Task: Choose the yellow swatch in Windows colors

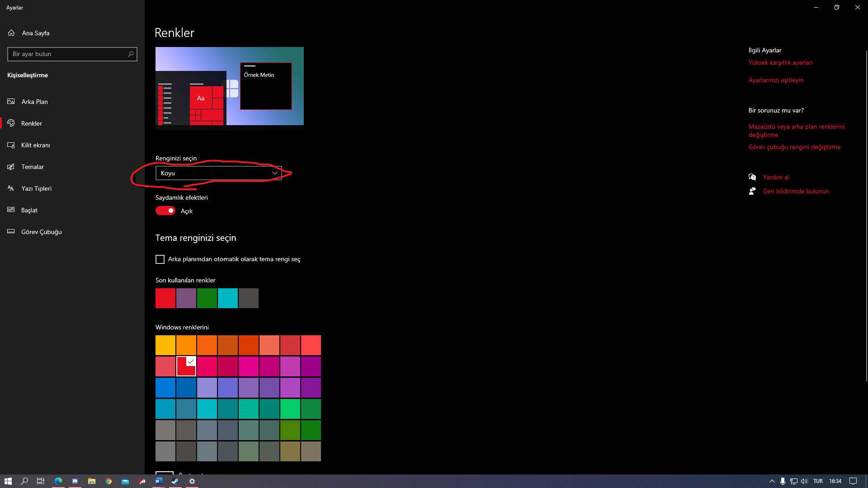Action: click(165, 345)
